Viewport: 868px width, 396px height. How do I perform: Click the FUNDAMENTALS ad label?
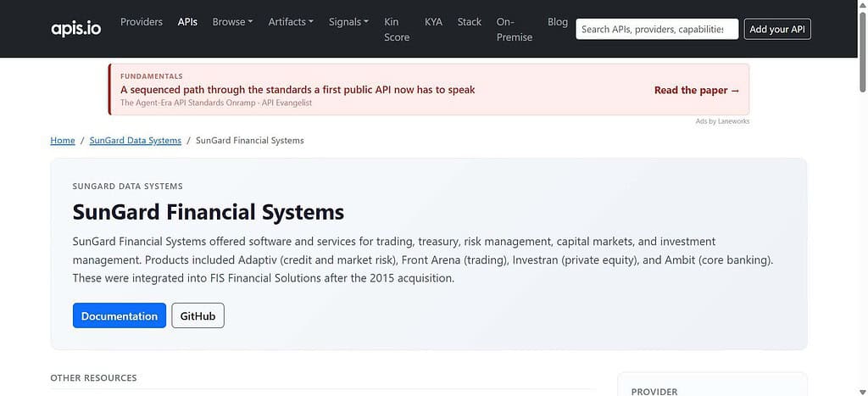click(152, 76)
